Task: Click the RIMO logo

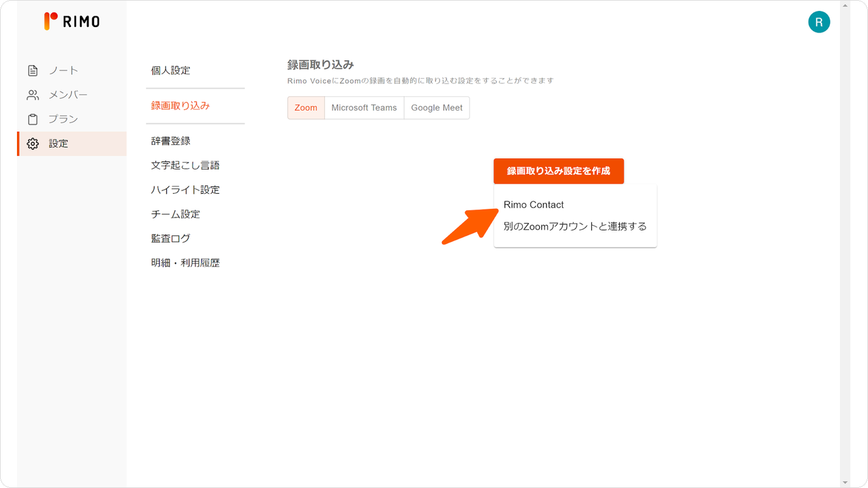Action: coord(72,21)
